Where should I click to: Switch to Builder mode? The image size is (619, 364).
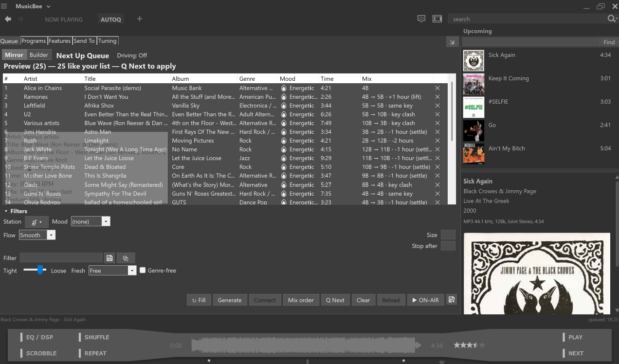[x=39, y=55]
